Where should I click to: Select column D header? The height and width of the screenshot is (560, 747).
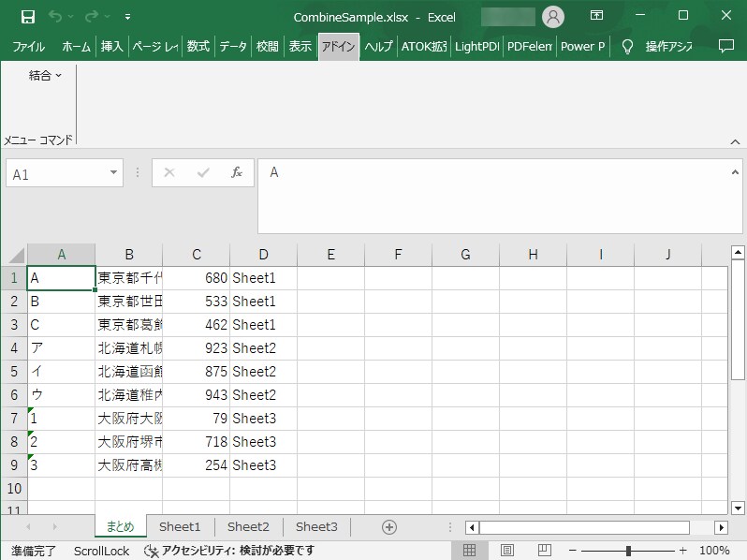[263, 255]
